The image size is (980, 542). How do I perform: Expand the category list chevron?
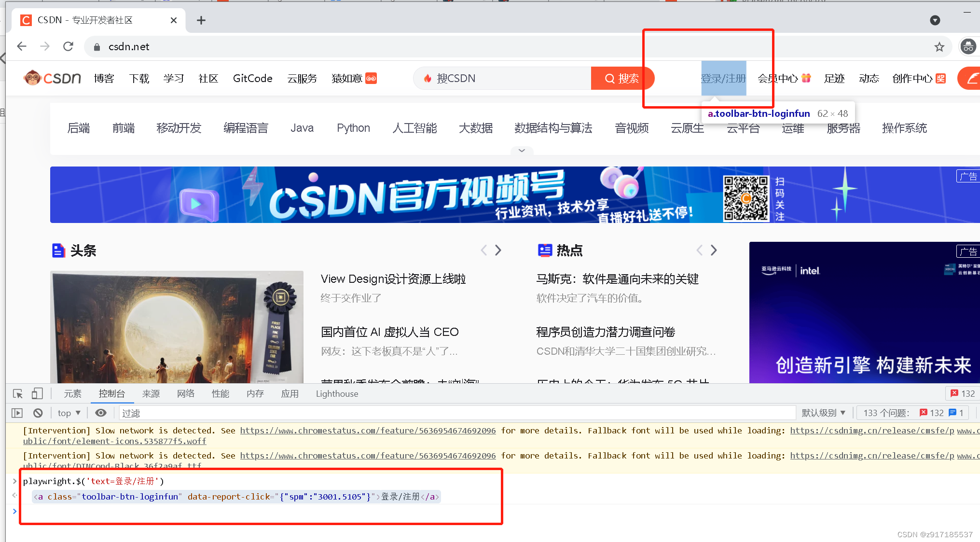[x=522, y=151]
